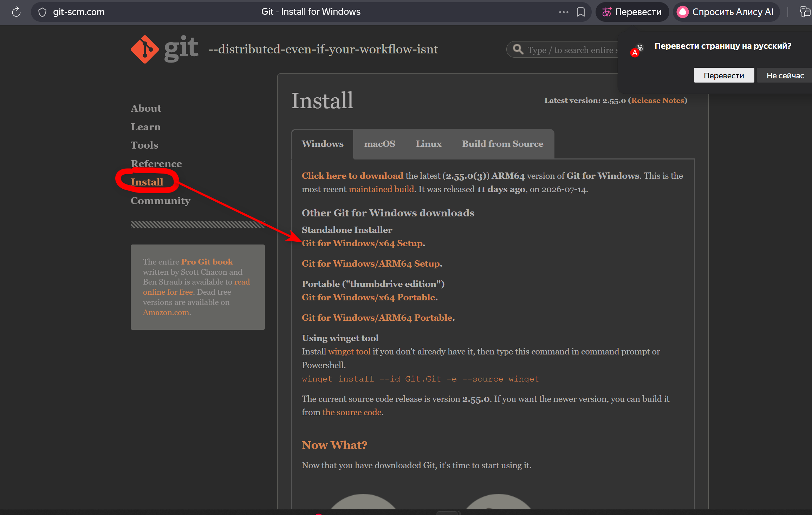
Task: Open the Community sidebar section
Action: tap(161, 201)
